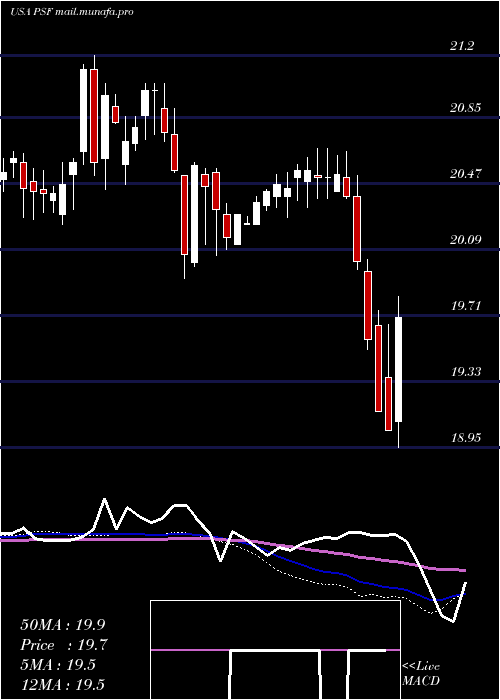This screenshot has height=700, width=500.
Task: Click the 'USA PSF mail.munafa.pro' chart title
Action: pyautogui.click(x=72, y=12)
